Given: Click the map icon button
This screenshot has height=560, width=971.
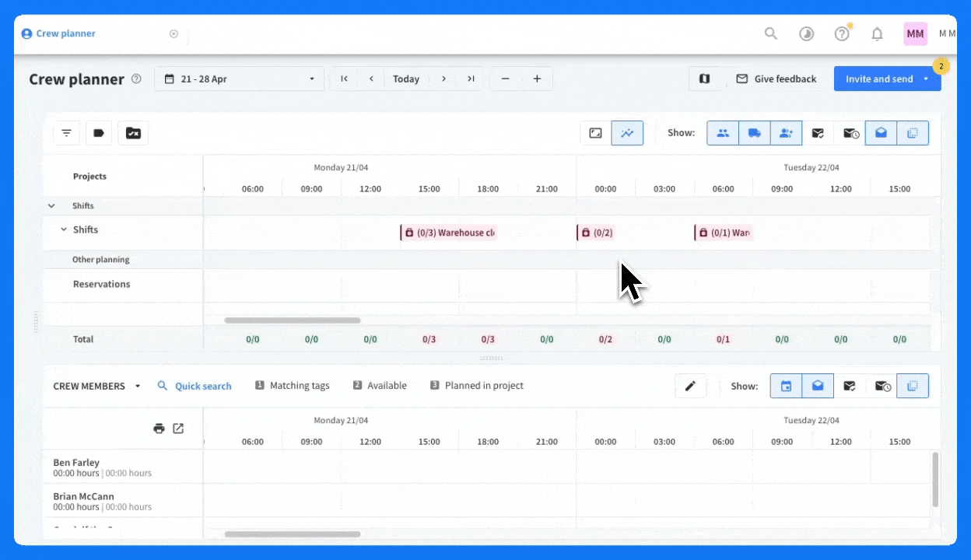Looking at the screenshot, I should (704, 79).
